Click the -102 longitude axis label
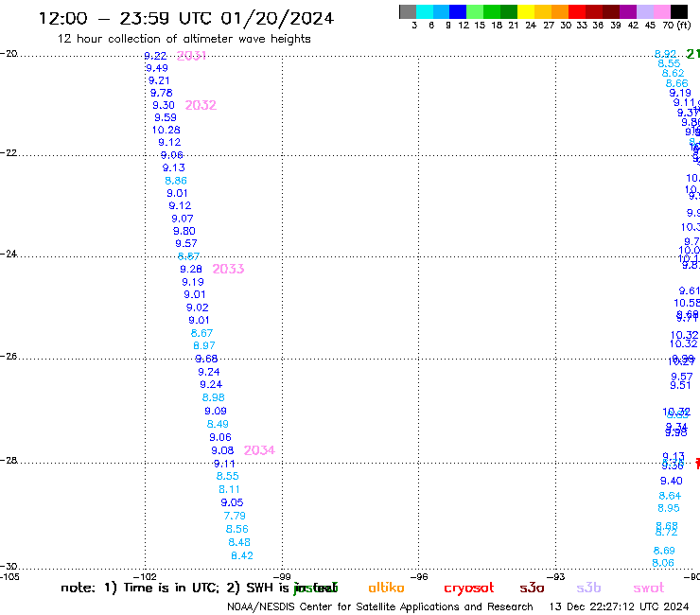 (x=145, y=577)
